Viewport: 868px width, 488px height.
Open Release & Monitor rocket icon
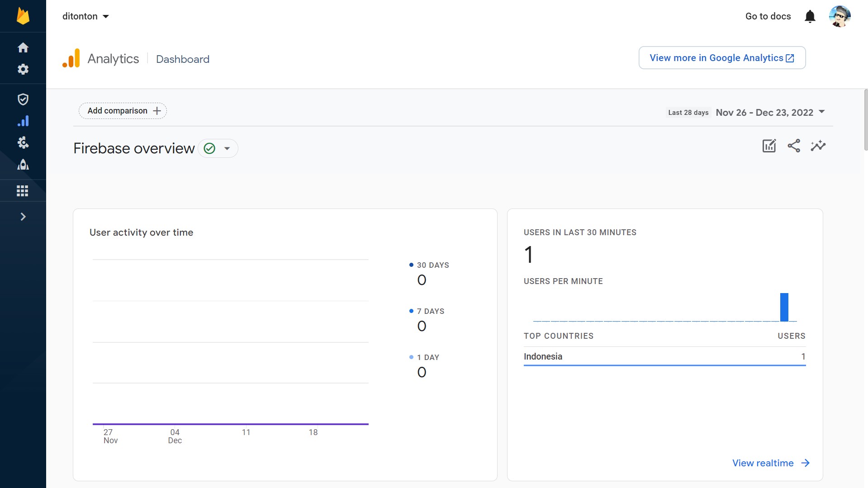click(x=23, y=165)
